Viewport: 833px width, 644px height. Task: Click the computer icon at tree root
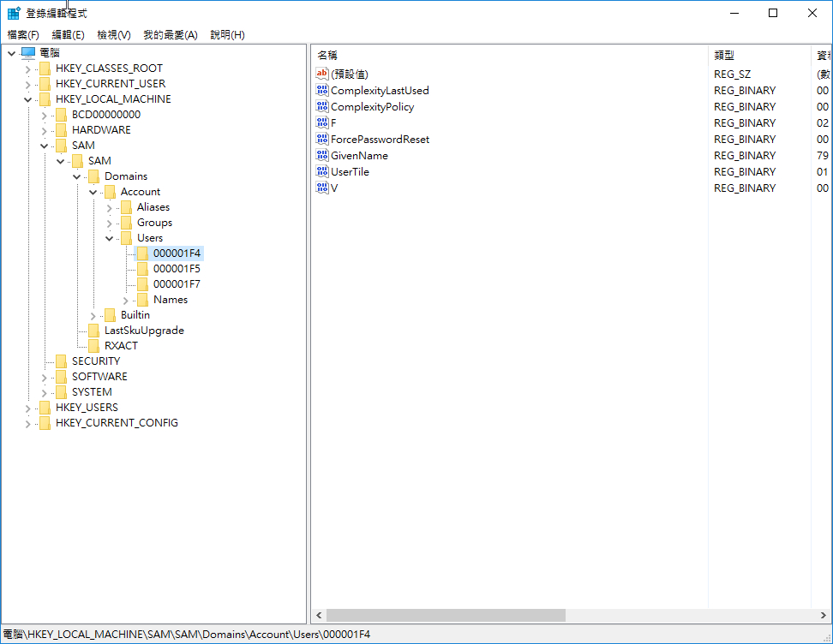click(27, 52)
